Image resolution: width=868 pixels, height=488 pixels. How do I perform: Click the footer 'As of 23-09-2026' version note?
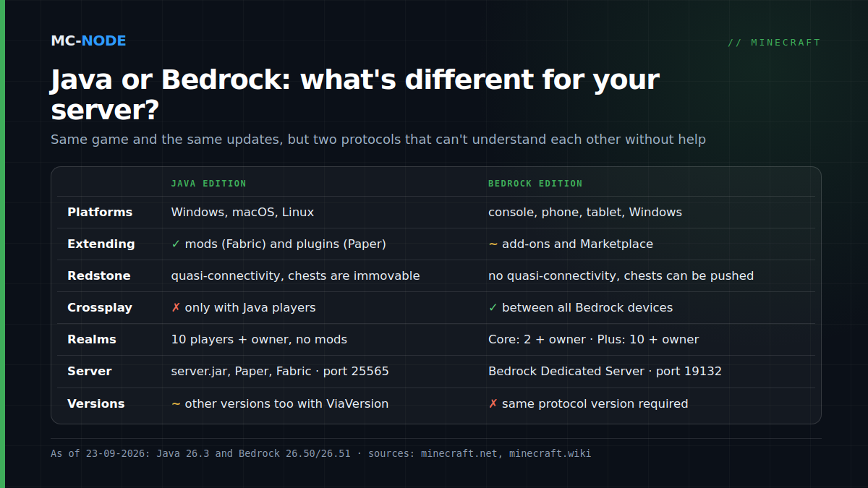point(200,454)
